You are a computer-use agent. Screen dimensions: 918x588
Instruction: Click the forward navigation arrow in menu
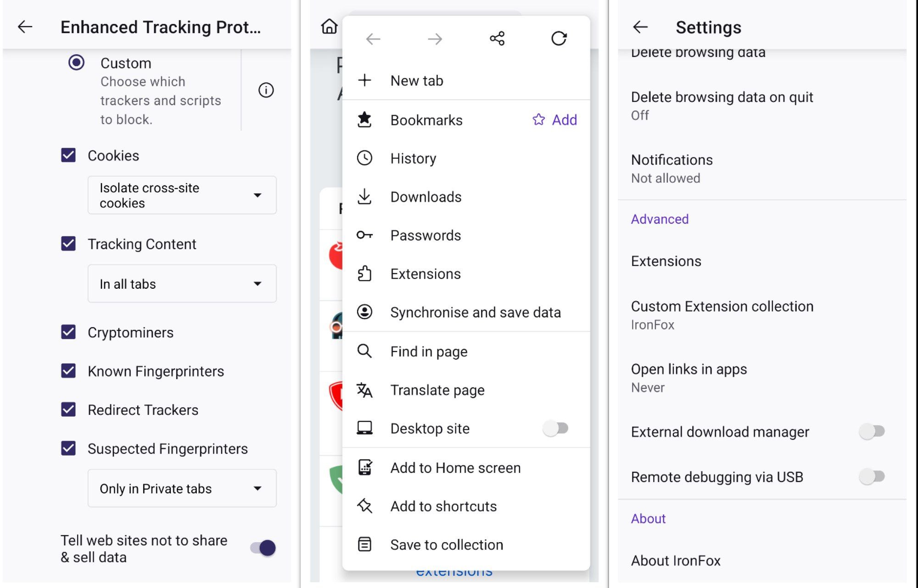pos(435,39)
